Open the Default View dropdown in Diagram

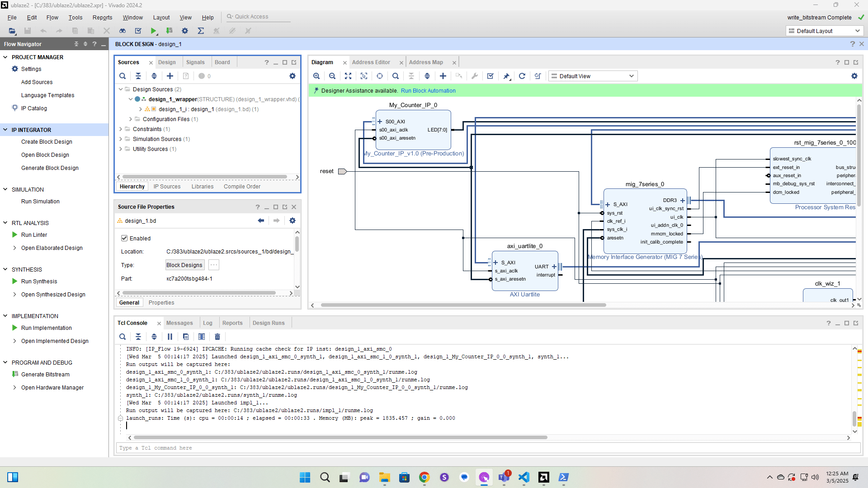coord(592,76)
